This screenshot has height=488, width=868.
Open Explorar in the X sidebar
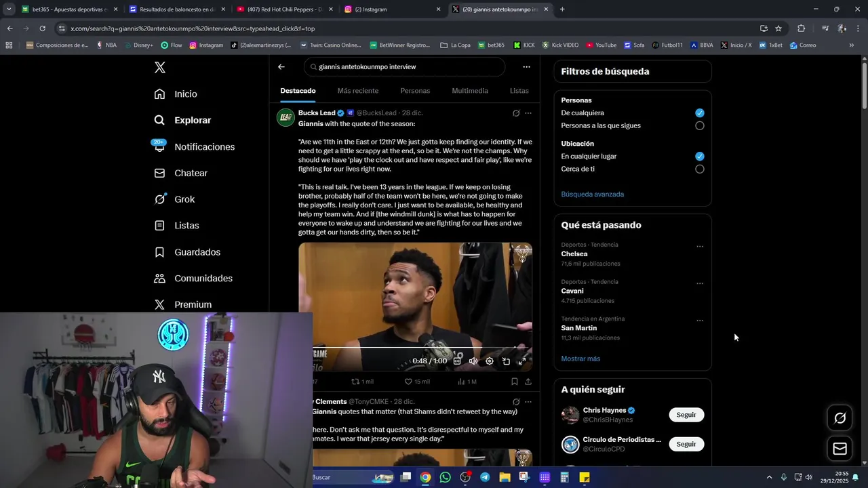(182, 120)
